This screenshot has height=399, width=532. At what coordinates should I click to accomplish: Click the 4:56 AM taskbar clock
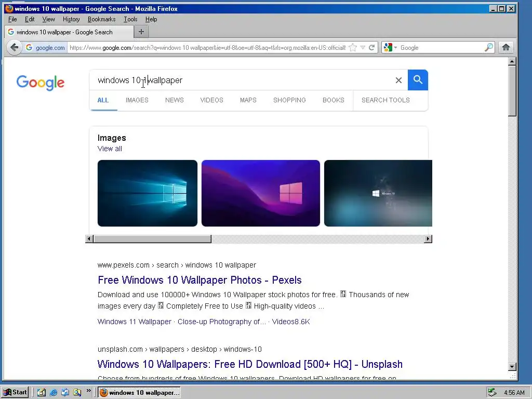tap(514, 393)
